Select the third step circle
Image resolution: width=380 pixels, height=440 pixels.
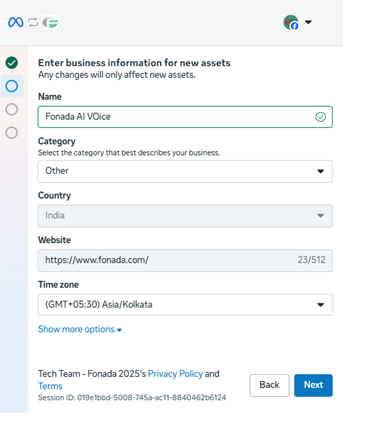12,109
